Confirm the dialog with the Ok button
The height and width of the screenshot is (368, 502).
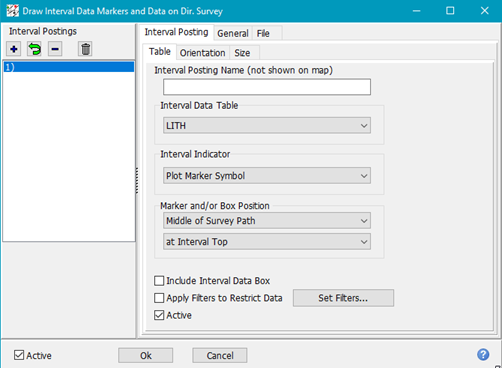(146, 355)
